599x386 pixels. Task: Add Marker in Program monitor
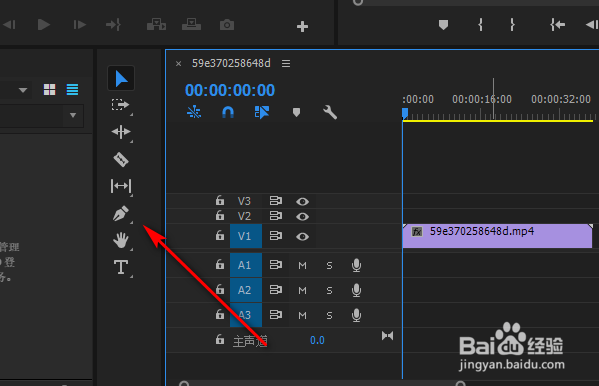(x=443, y=25)
